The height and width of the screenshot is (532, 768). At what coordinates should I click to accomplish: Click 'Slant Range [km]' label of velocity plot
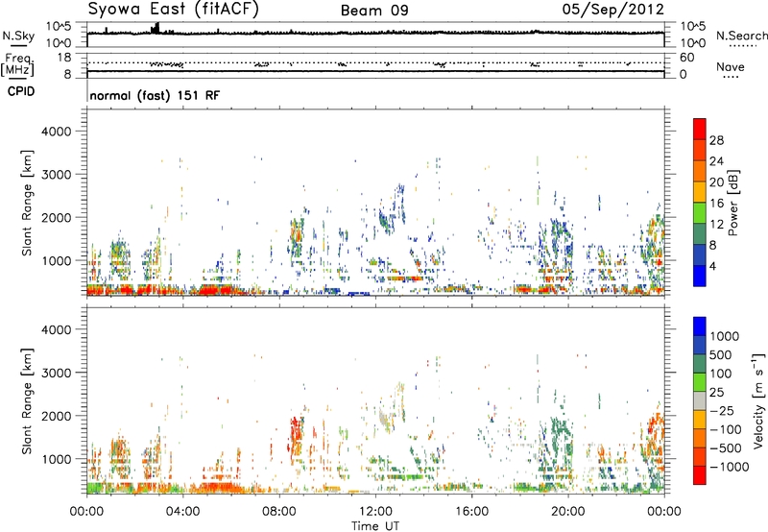(27, 401)
